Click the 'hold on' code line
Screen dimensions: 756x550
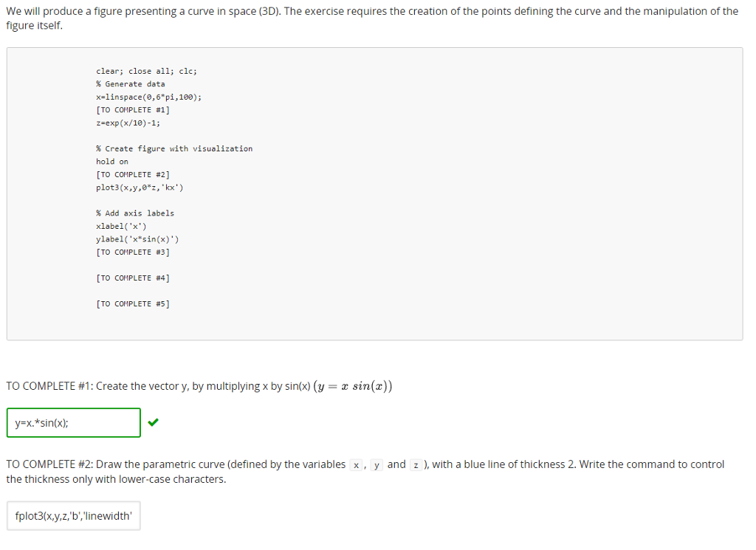click(x=112, y=162)
